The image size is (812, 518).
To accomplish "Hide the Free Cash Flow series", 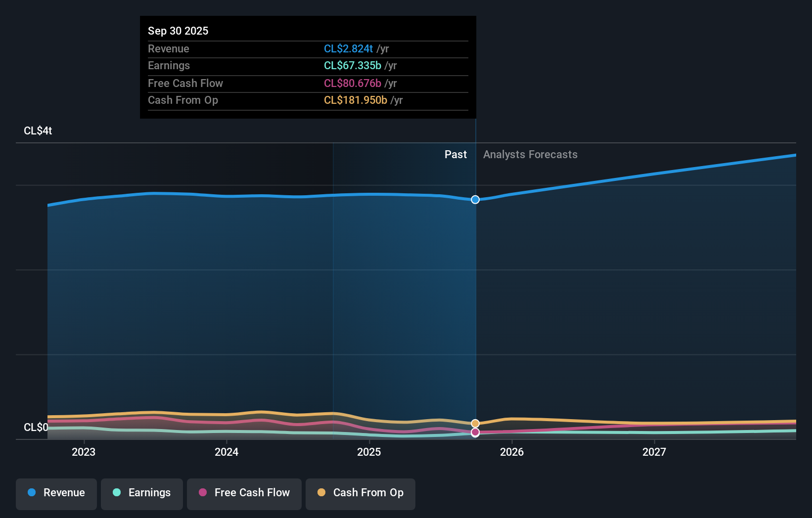I will [x=244, y=494].
